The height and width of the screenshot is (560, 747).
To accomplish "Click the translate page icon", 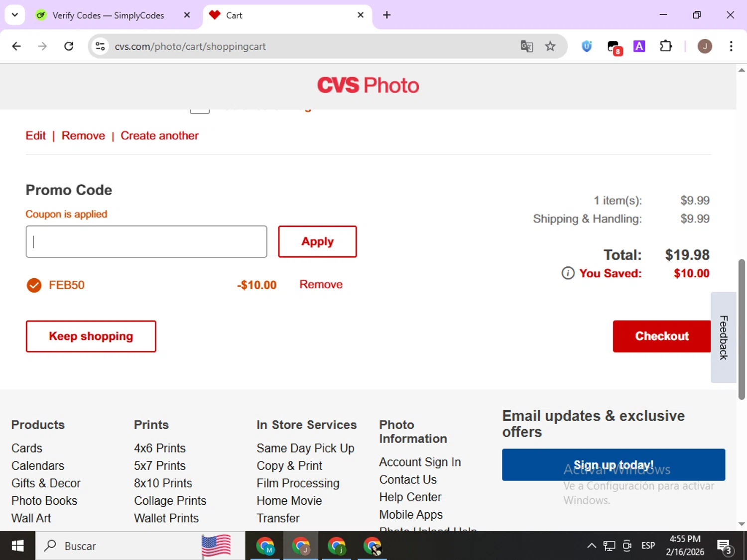I will (x=526, y=46).
